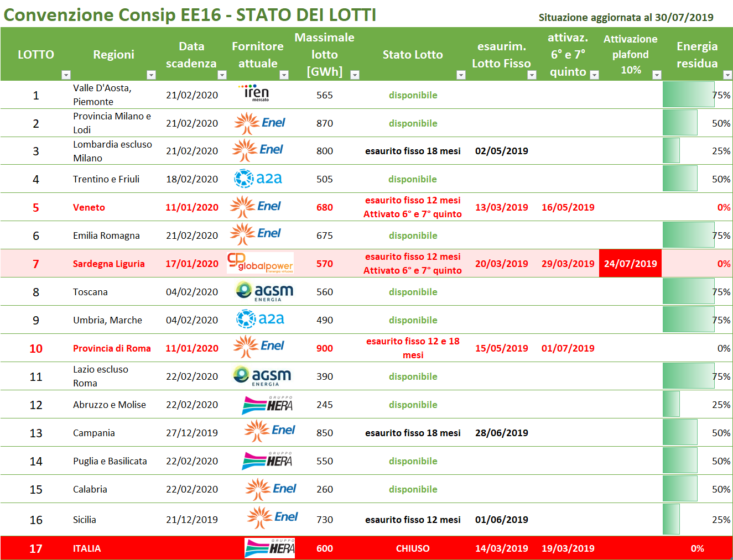
Task: Click the disponibile status for Toscana
Action: [413, 291]
